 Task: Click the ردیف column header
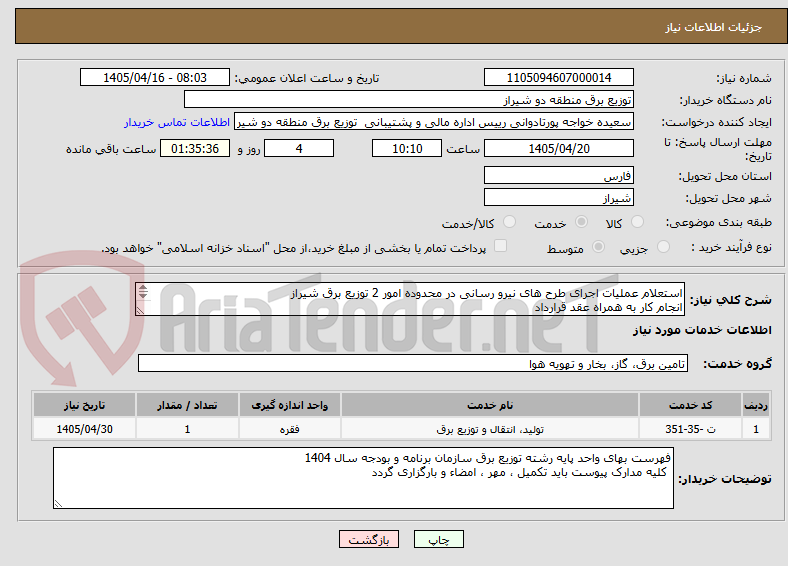point(756,405)
